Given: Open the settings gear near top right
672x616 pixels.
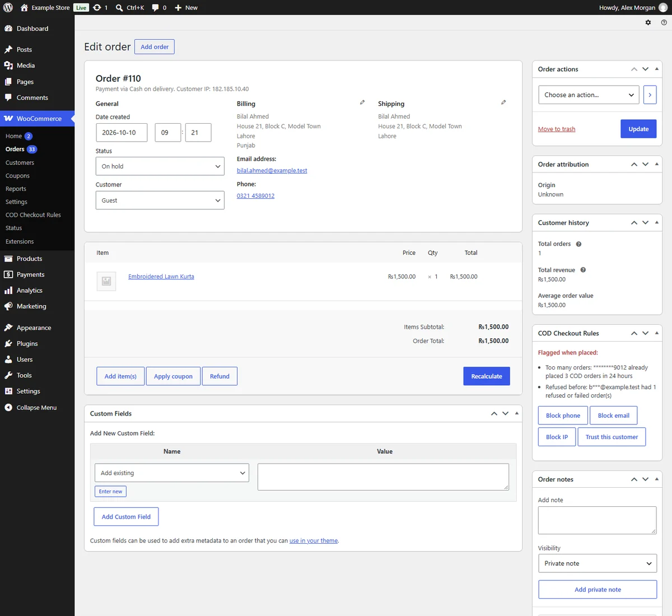Looking at the screenshot, I should (x=648, y=22).
